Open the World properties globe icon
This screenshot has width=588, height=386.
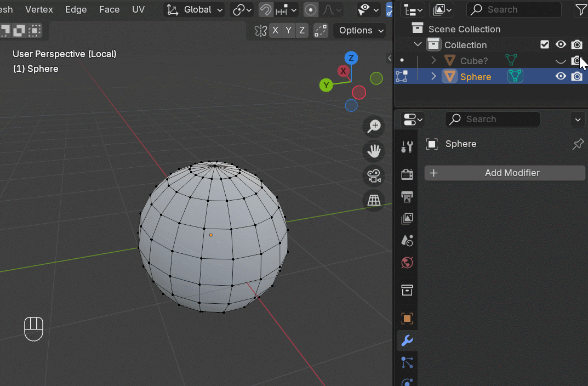(x=407, y=263)
